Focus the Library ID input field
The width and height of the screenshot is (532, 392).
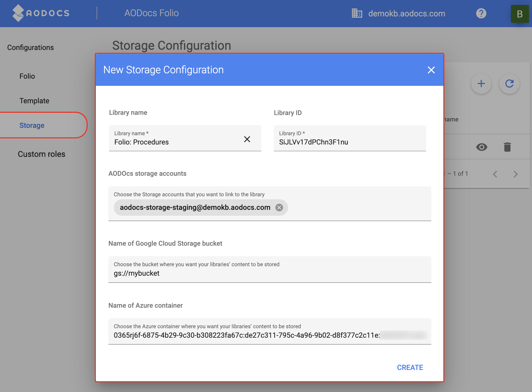click(x=350, y=138)
